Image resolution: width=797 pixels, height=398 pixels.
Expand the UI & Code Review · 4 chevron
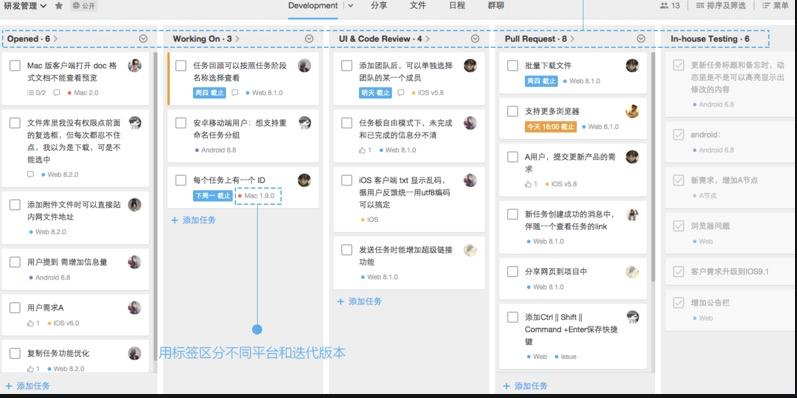pos(427,39)
